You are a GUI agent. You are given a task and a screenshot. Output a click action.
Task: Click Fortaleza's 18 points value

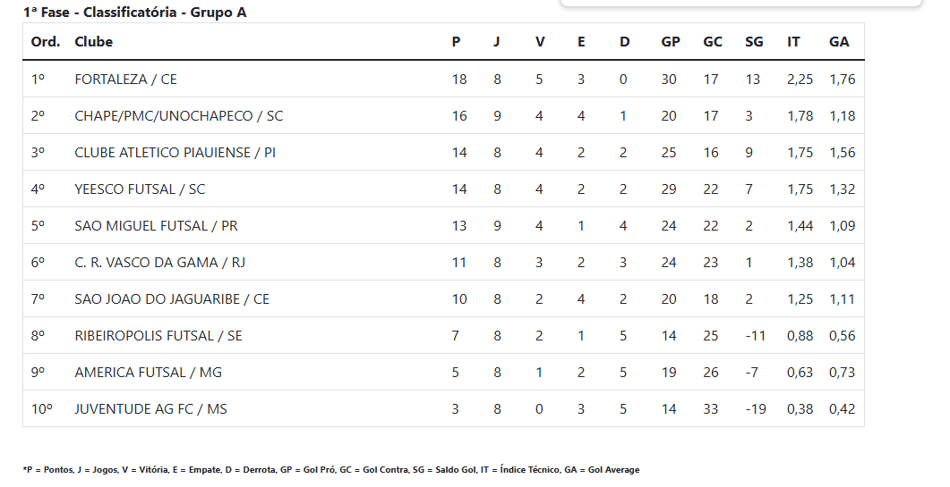459,79
